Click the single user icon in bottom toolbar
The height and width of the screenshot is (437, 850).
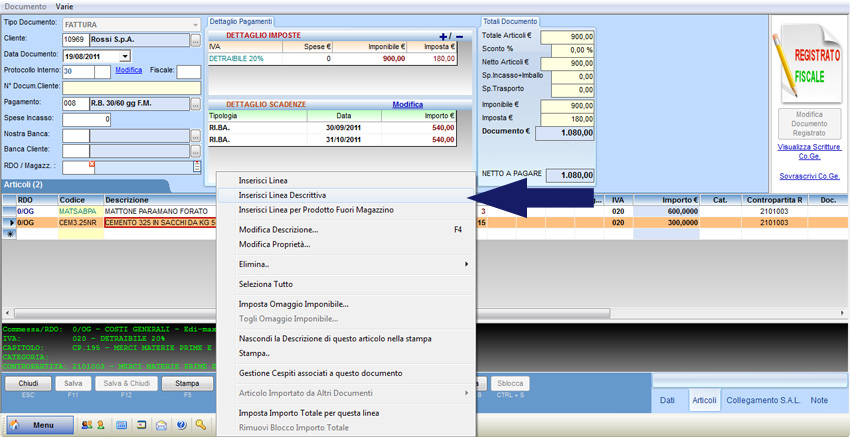100,425
